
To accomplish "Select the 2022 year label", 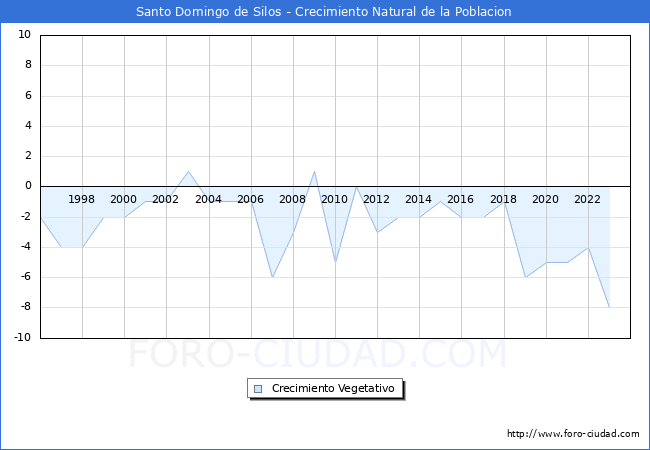I will pyautogui.click(x=587, y=199).
